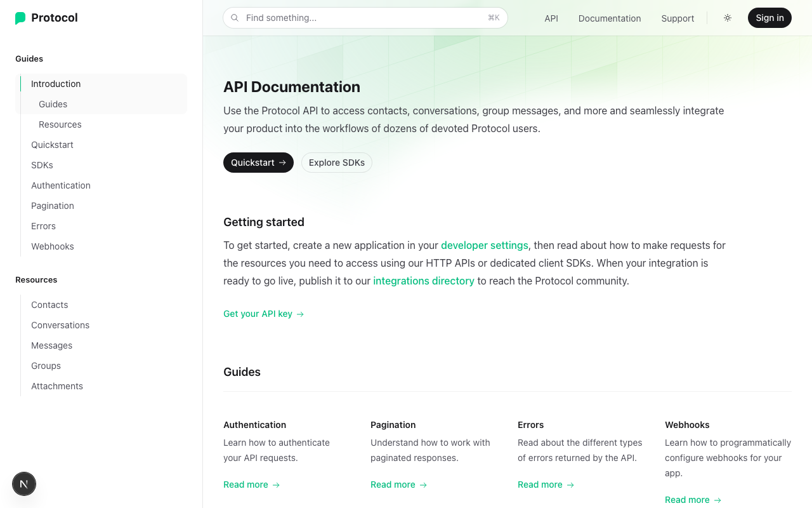The image size is (812, 508).
Task: Select Conversations under Resources sidebar
Action: click(x=60, y=325)
